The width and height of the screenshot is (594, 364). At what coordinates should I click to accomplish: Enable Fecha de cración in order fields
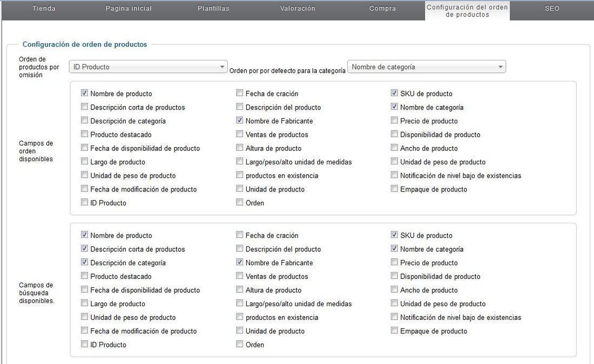pos(239,93)
